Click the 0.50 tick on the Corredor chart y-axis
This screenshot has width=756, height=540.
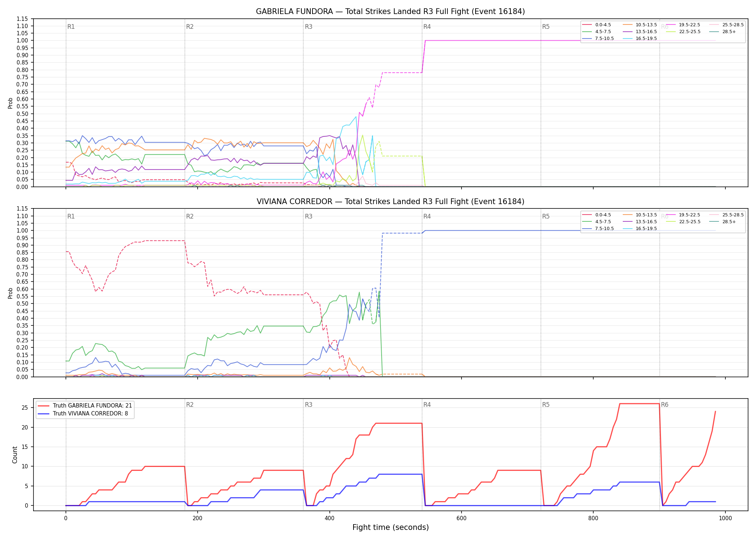22,303
